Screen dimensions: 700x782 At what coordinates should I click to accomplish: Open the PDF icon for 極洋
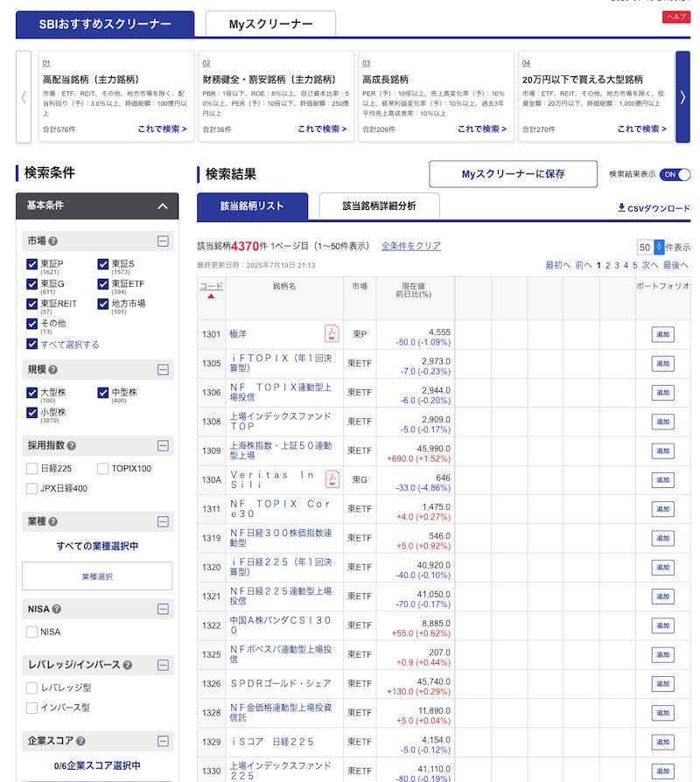[332, 333]
